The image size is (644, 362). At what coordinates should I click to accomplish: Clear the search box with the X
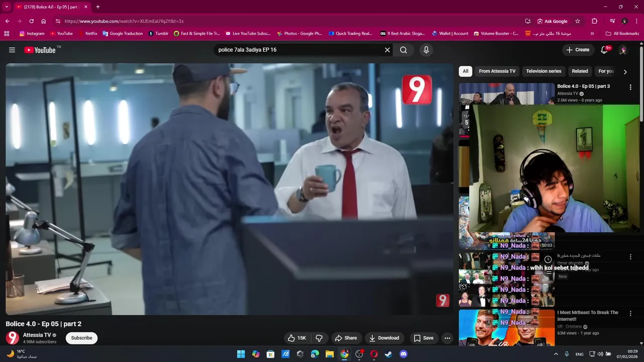[x=387, y=50]
